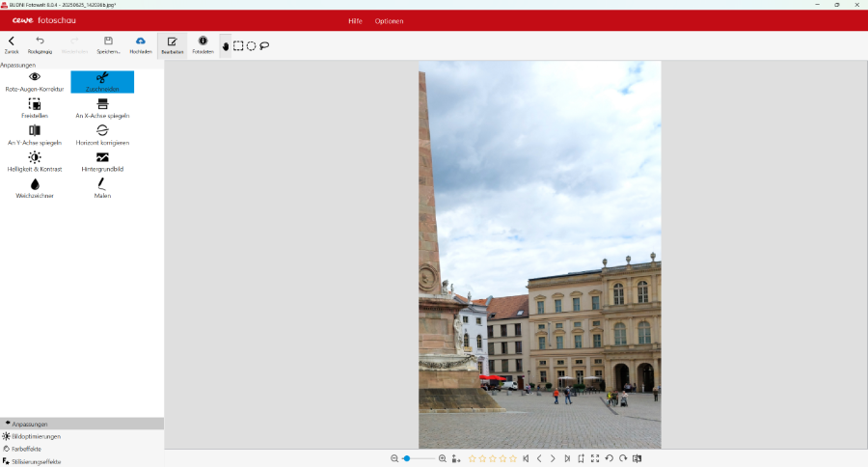
Task: Rate photo with the fifth star
Action: [x=513, y=458]
